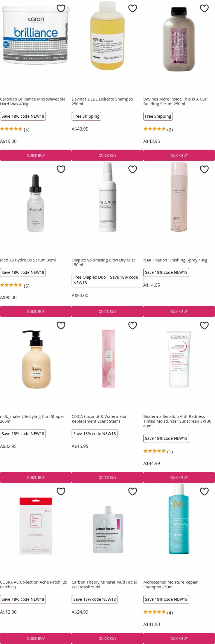Screen dimensions: 215x644
Task: Open the Free Olaplex Duo offer badge
Action: (107, 280)
